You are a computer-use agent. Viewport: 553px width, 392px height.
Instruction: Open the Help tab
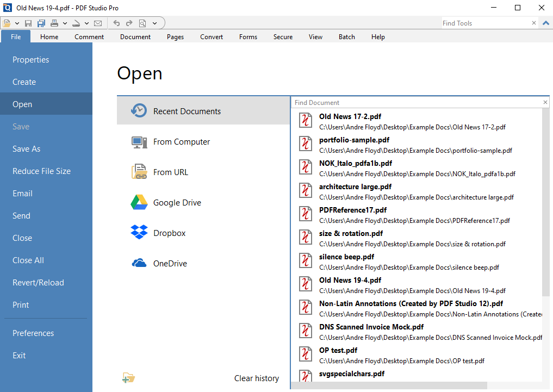pos(378,36)
